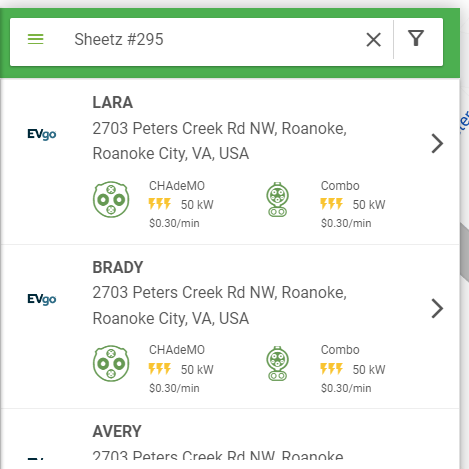Click BRADY's Peters Creek Rd address
The width and height of the screenshot is (469, 469).
219,305
